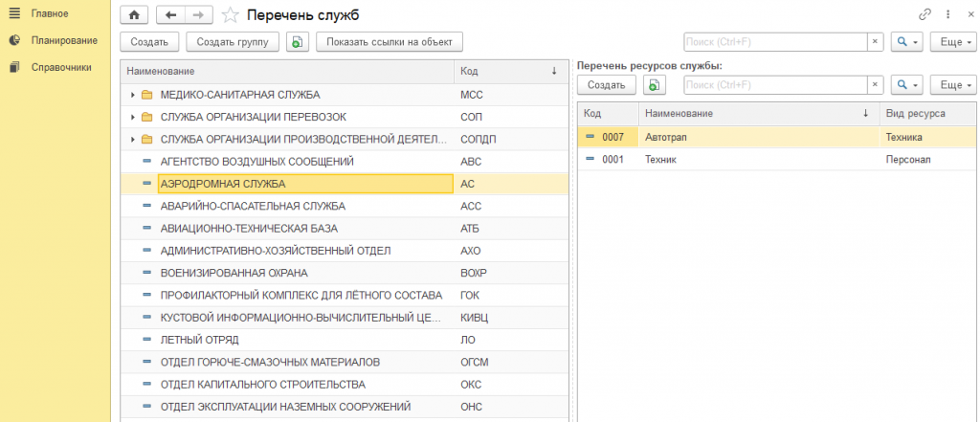Screen dimensions: 980x422
Task: Copy resource using green icon in resources panel
Action: [x=655, y=84]
